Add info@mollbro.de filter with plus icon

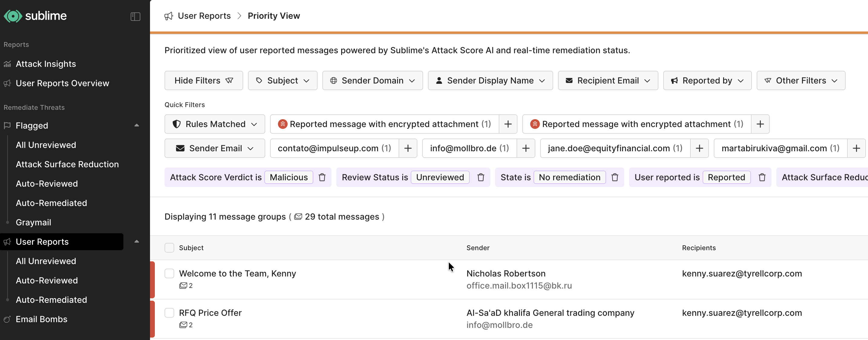[x=525, y=148]
